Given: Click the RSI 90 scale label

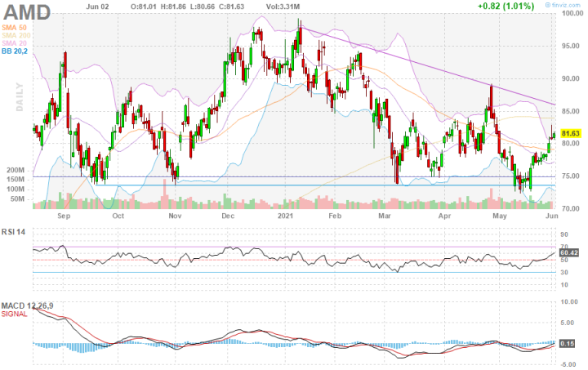Looking at the screenshot, I should tap(564, 235).
